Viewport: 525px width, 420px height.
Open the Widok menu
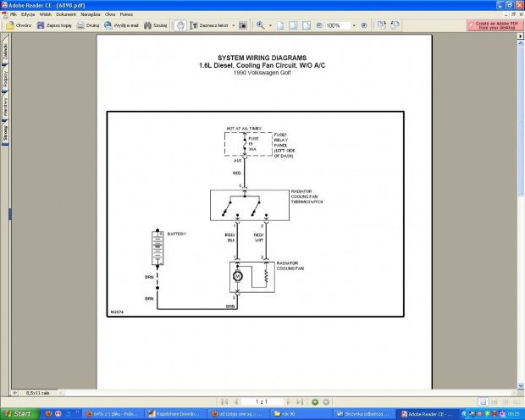click(x=46, y=14)
